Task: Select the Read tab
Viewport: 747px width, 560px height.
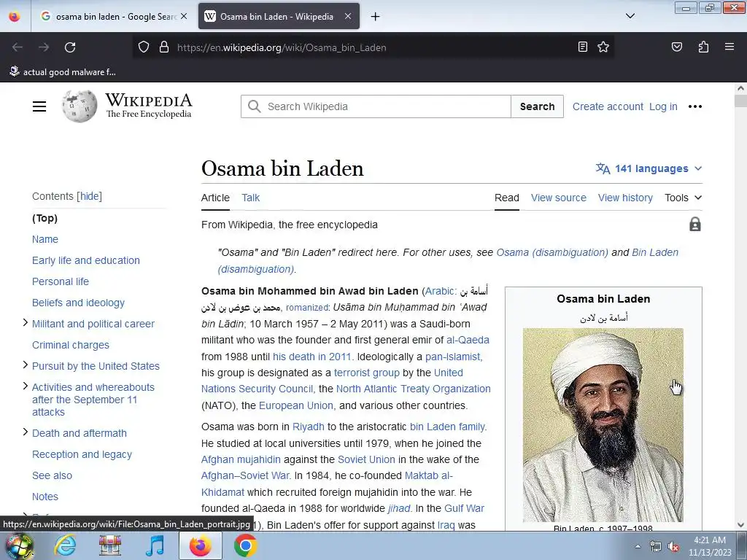Action: pos(506,198)
